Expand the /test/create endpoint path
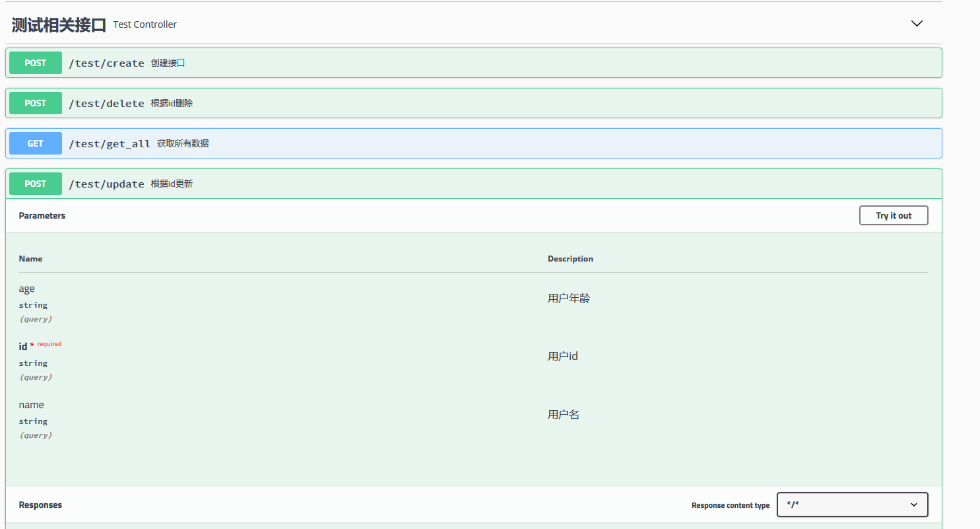The width and height of the screenshot is (980, 529). pyautogui.click(x=106, y=63)
